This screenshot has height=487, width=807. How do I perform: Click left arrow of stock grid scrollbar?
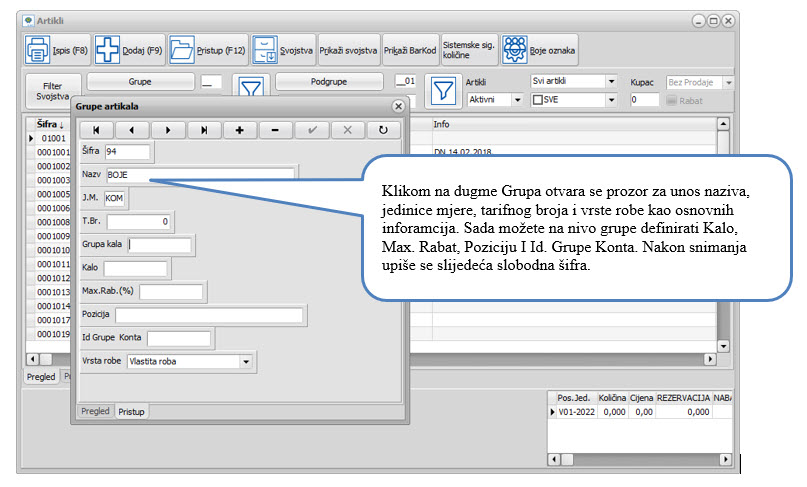coord(554,459)
